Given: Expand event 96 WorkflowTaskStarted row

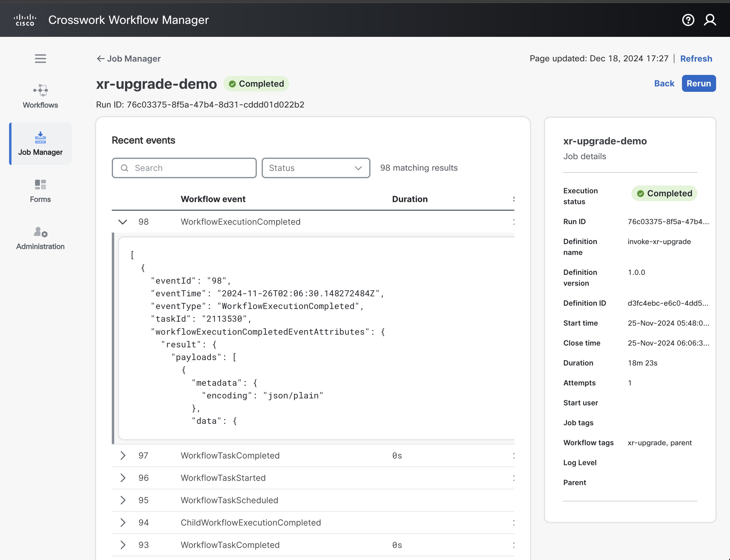Looking at the screenshot, I should pyautogui.click(x=123, y=478).
